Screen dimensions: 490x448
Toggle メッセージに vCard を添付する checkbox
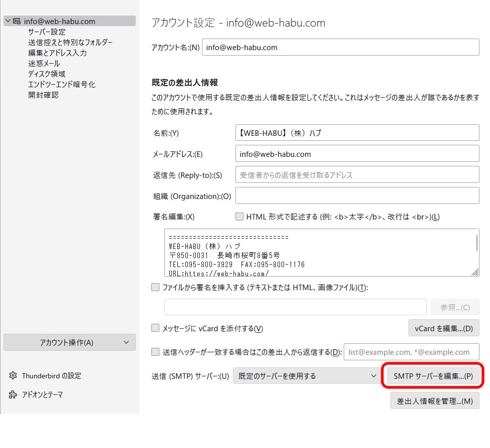pyautogui.click(x=155, y=328)
